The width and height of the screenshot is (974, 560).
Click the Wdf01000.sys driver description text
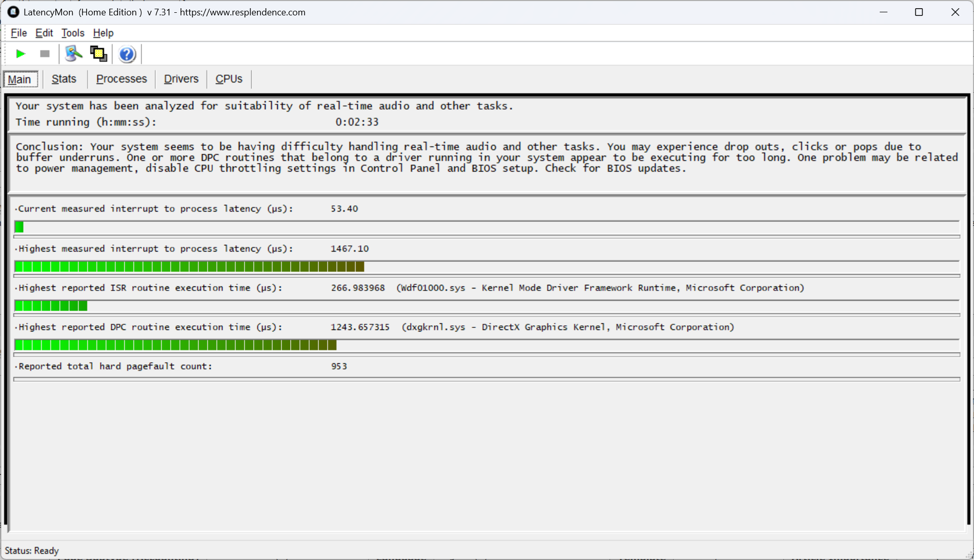click(600, 288)
